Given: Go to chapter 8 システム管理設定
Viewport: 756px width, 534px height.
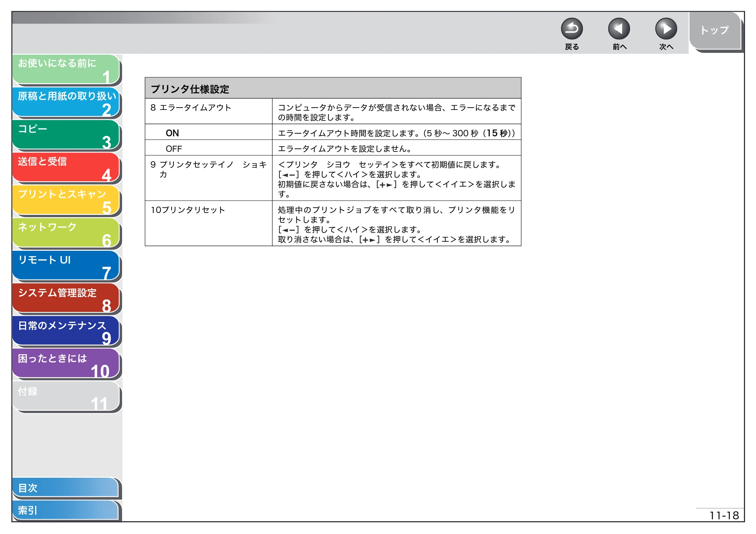Looking at the screenshot, I should point(66,298).
